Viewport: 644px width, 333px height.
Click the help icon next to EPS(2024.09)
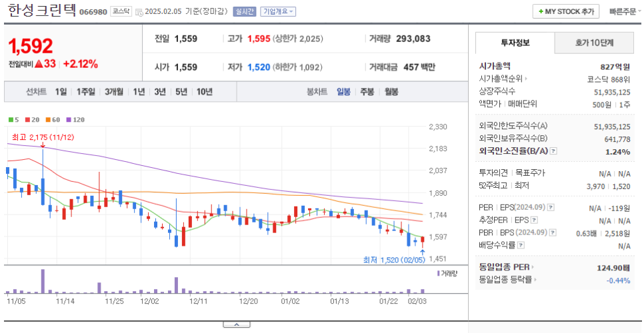tap(551, 208)
